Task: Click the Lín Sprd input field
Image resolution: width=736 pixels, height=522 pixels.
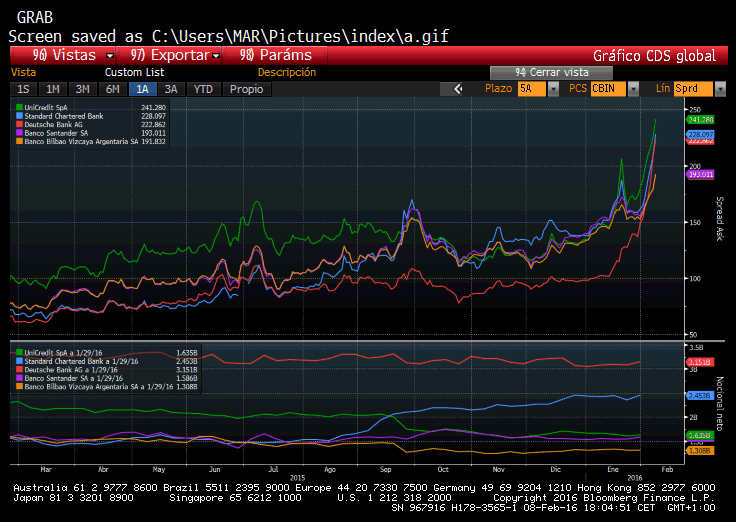Action: [693, 89]
